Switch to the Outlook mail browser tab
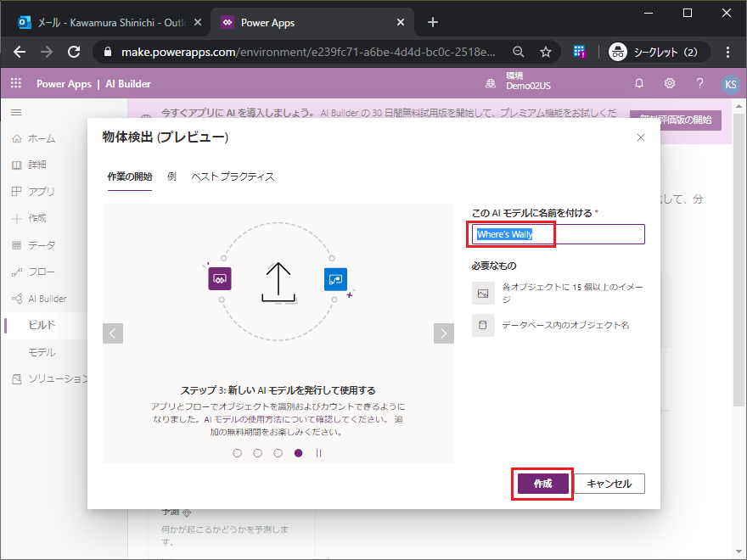This screenshot has width=747, height=560. (106, 22)
